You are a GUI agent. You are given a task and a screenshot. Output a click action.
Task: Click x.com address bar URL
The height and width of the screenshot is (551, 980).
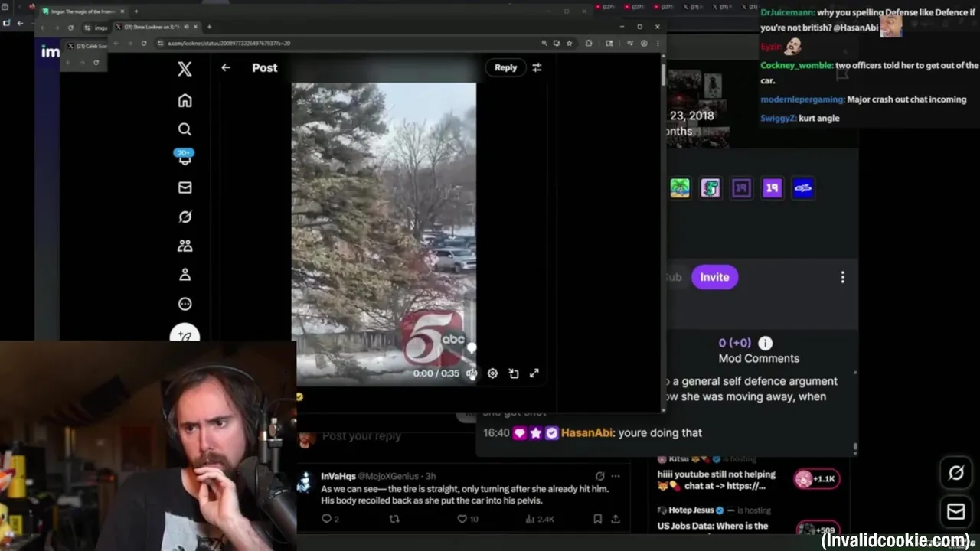click(228, 44)
